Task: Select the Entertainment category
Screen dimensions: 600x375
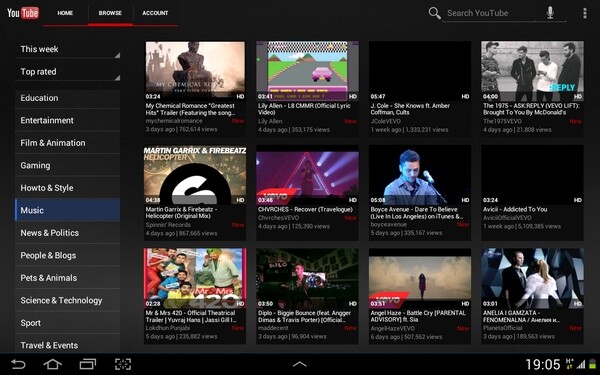Action: (67, 121)
